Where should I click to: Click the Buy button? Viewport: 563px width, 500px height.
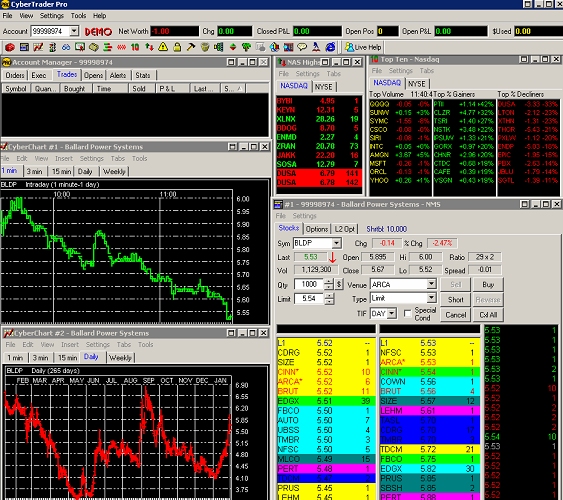488,285
